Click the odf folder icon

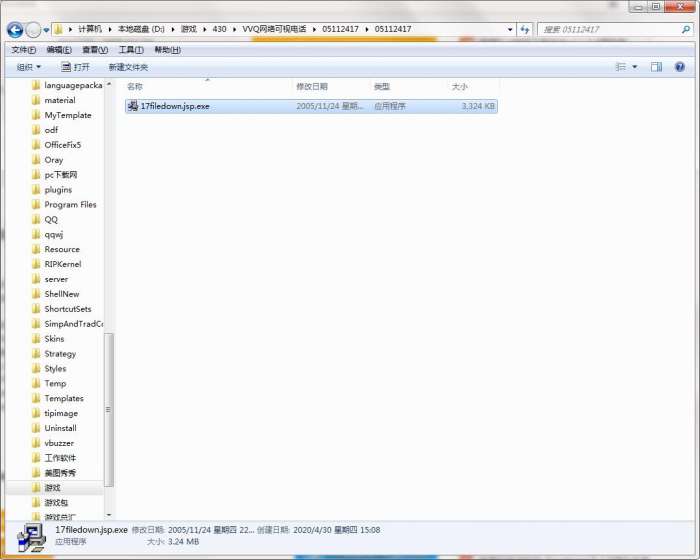(x=36, y=130)
